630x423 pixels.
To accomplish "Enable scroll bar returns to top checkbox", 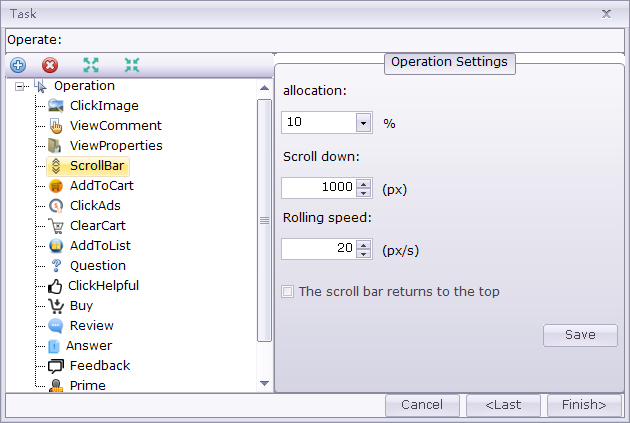I will (x=288, y=292).
